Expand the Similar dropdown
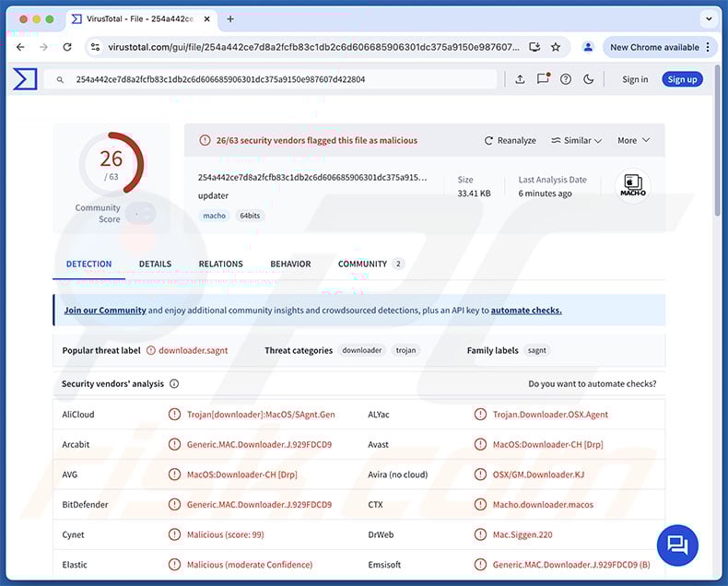The height and width of the screenshot is (586, 728). click(x=576, y=140)
